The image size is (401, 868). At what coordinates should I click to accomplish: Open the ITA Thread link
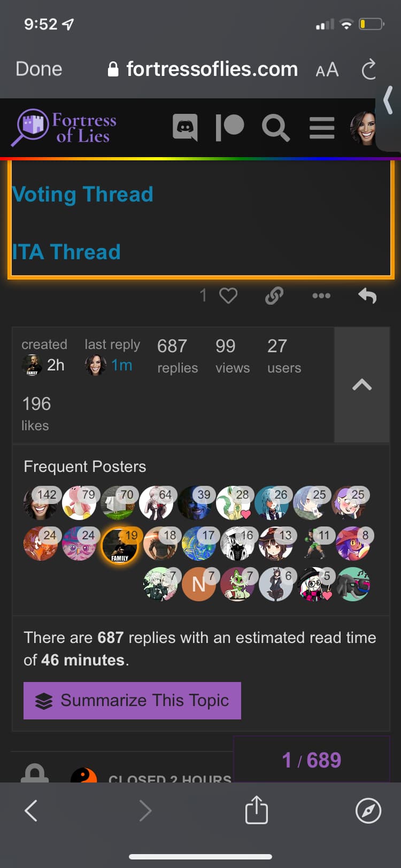67,252
